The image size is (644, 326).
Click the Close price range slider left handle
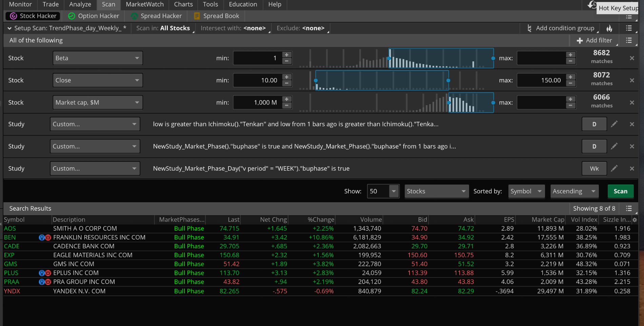tap(316, 80)
